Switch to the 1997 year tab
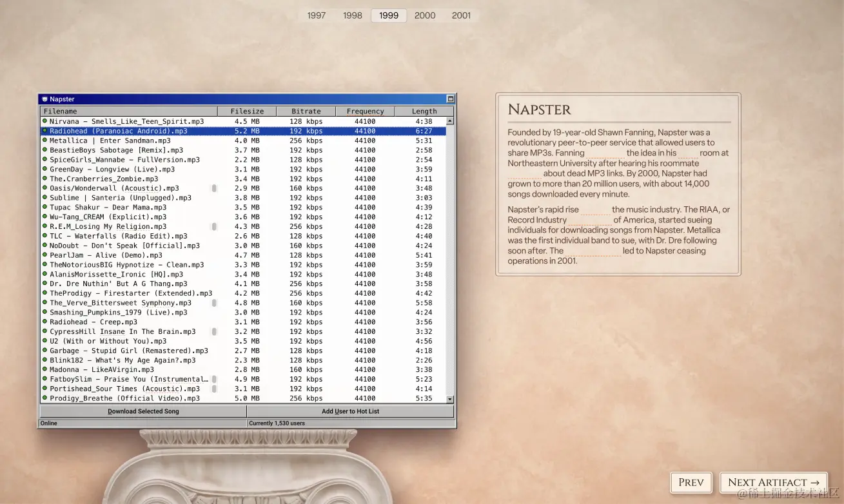Screen dimensions: 844x504 (317, 15)
